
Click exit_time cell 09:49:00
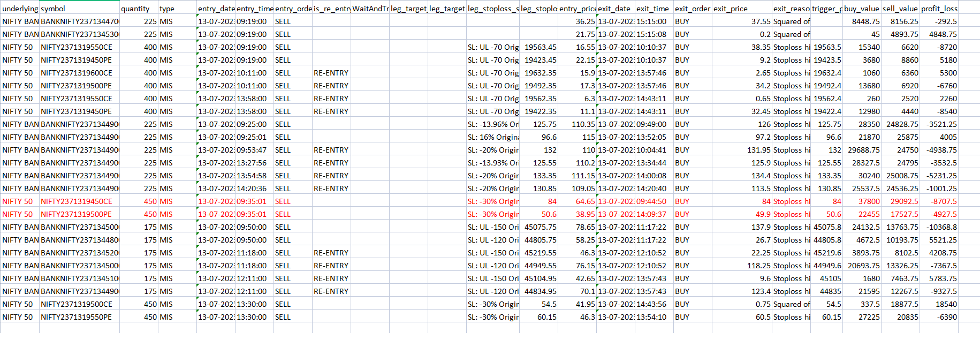pyautogui.click(x=654, y=124)
